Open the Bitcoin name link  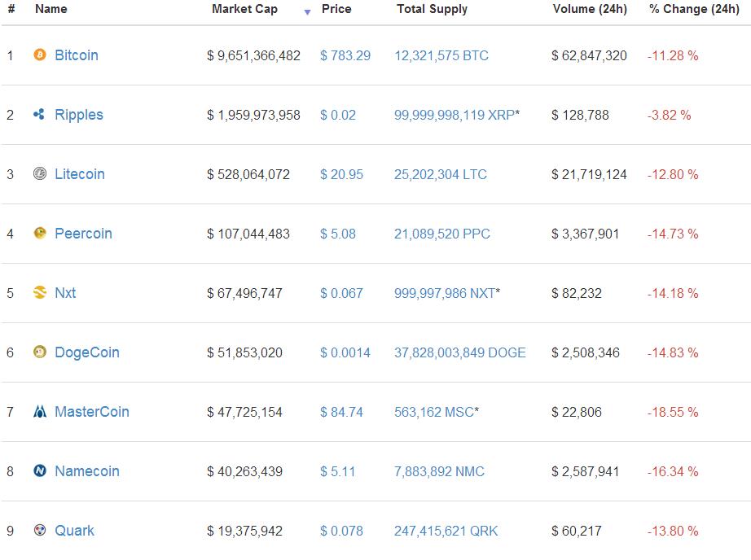coord(76,55)
